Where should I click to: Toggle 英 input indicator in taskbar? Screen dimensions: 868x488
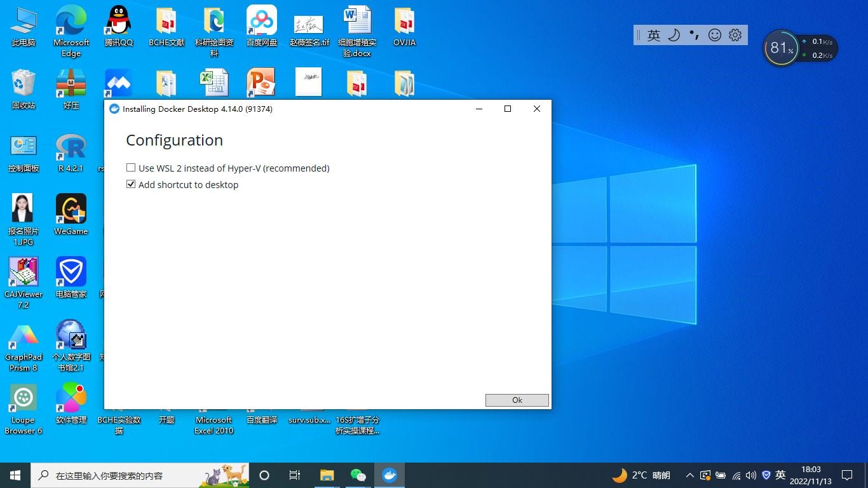[780, 475]
